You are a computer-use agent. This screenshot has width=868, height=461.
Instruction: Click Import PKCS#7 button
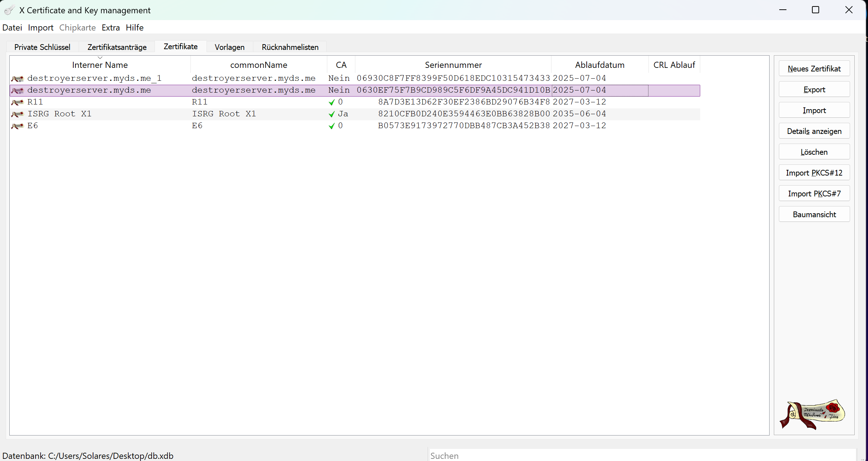[x=814, y=194]
